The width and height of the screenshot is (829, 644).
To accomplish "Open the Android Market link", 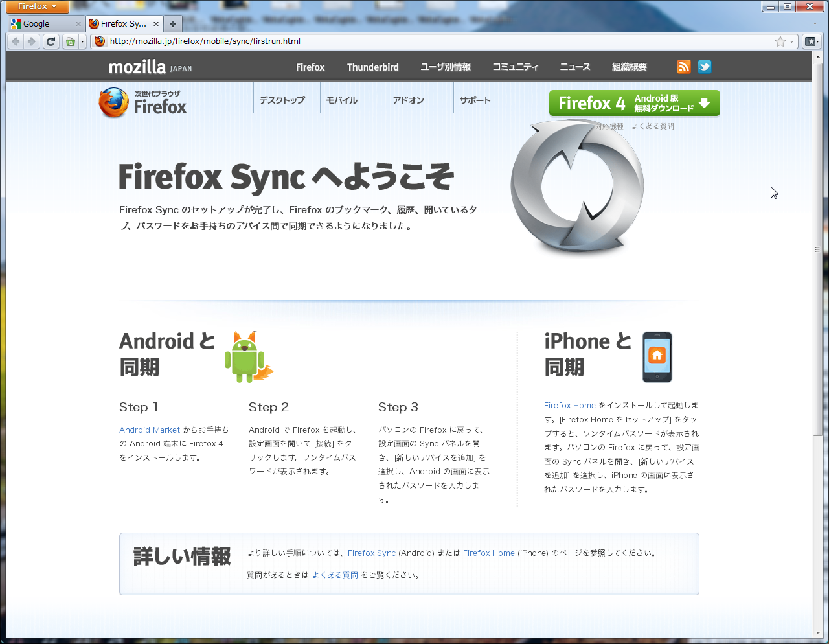I will coord(150,430).
